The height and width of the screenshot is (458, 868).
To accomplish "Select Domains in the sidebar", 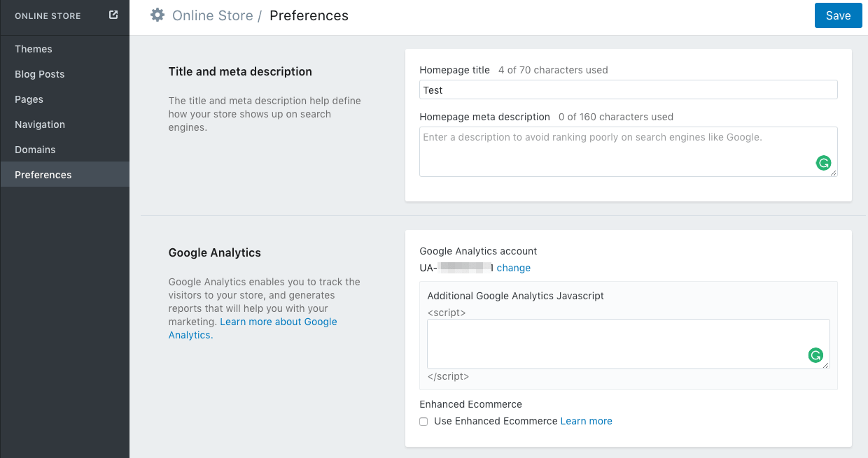I will (35, 150).
